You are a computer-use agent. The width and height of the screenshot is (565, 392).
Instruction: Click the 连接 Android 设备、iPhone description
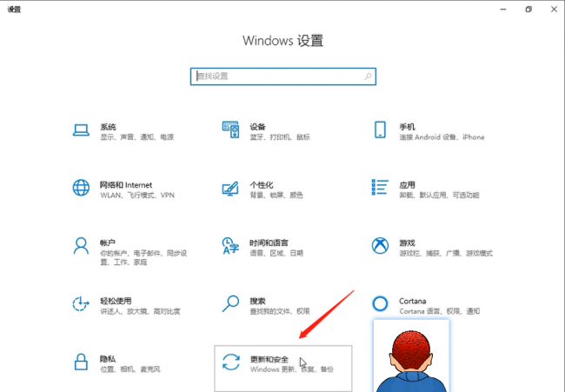pyautogui.click(x=442, y=137)
